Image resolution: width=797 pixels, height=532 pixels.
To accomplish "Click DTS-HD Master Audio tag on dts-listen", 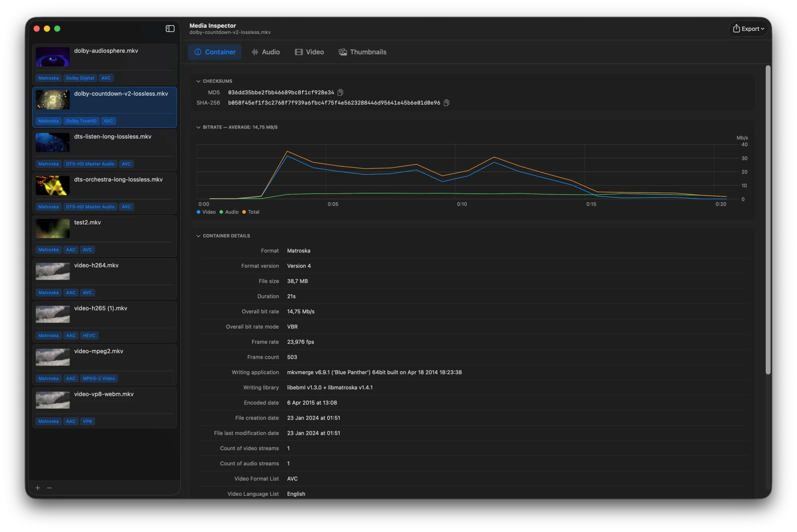I will pos(90,164).
